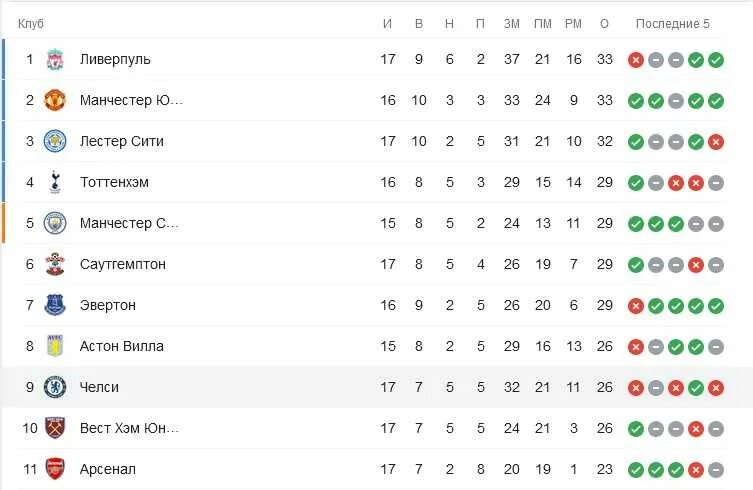
Task: Click the Arsenal cannon crest icon
Action: click(55, 469)
